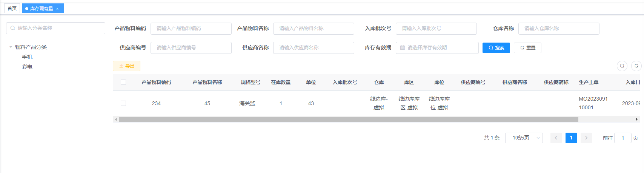Open the 库存有效期 date picker
Viewport: 644px width, 173px height.
coord(437,48)
